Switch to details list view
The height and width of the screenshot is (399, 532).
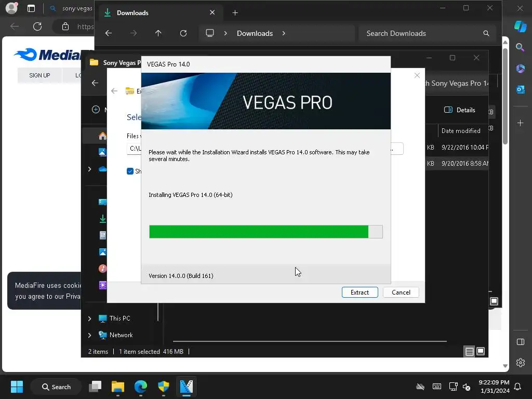click(x=469, y=352)
